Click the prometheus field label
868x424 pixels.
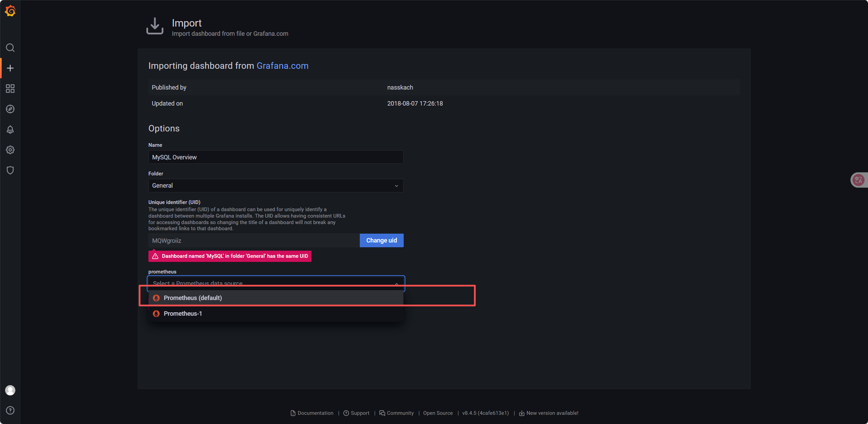pos(162,272)
